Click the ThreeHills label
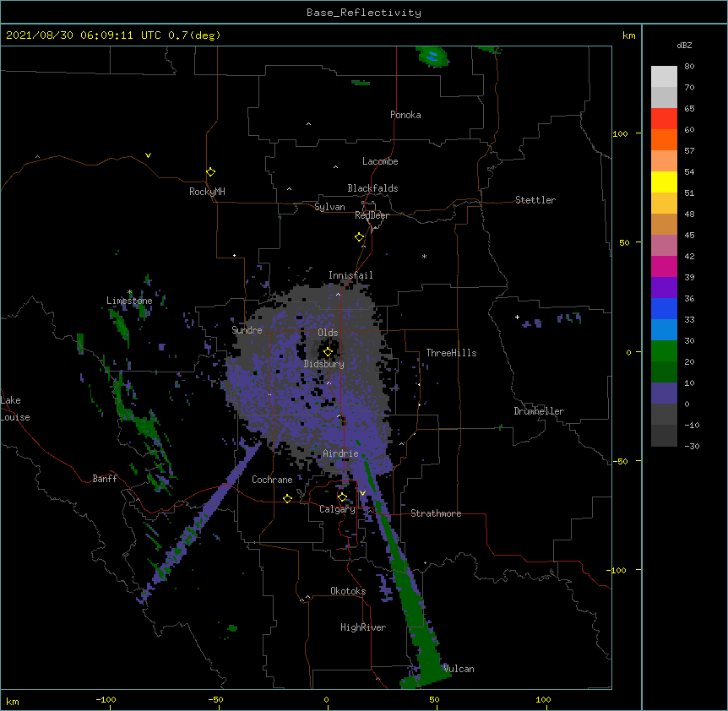Image resolution: width=728 pixels, height=711 pixels. (451, 353)
